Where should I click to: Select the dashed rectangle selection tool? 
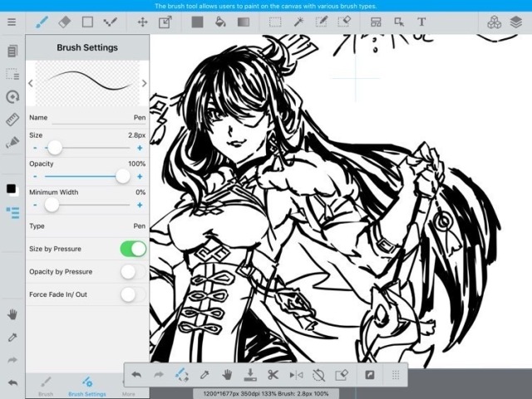pos(275,22)
